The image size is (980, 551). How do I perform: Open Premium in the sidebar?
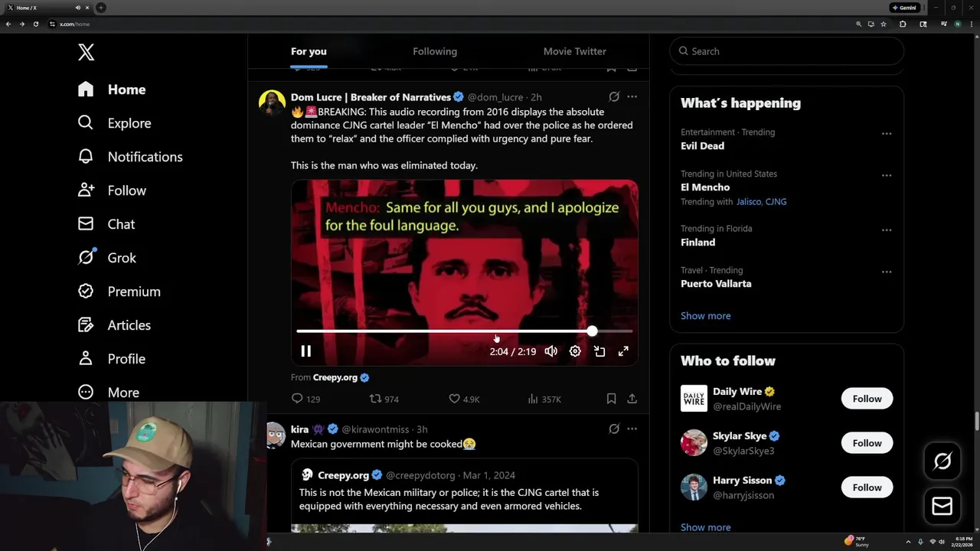click(119, 292)
